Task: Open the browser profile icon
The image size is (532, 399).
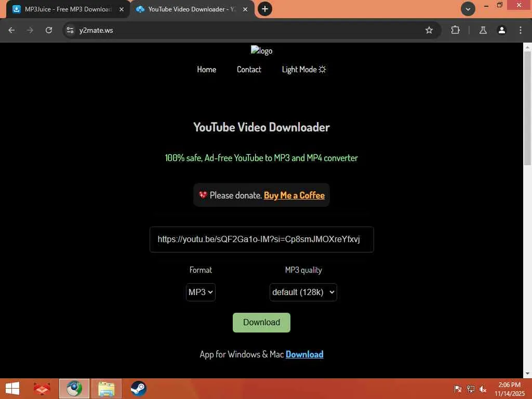Action: pos(502,30)
